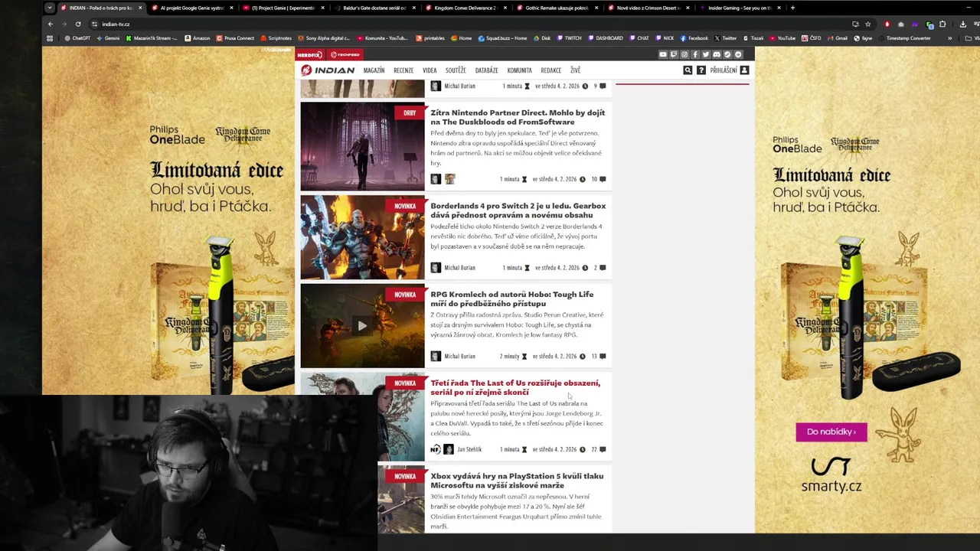980x551 pixels.
Task: Click author Jan Stehlík on Last of Us article
Action: [469, 449]
